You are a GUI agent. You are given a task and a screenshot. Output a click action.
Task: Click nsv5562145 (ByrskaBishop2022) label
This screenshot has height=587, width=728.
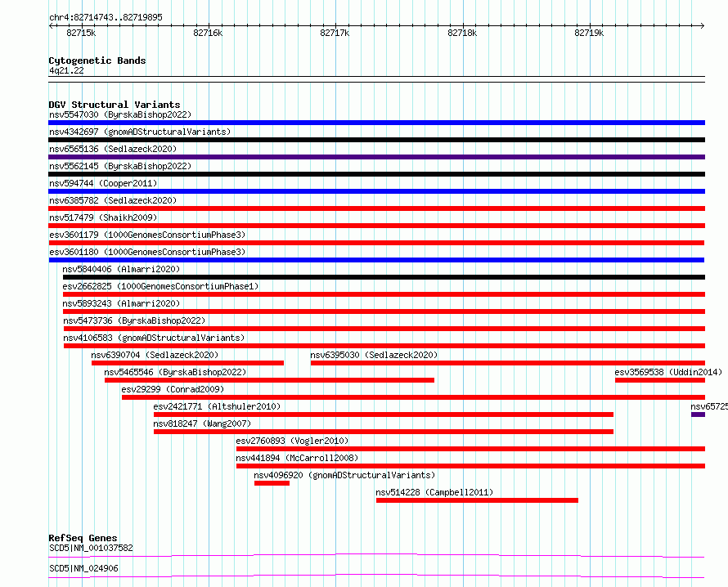pyautogui.click(x=120, y=166)
